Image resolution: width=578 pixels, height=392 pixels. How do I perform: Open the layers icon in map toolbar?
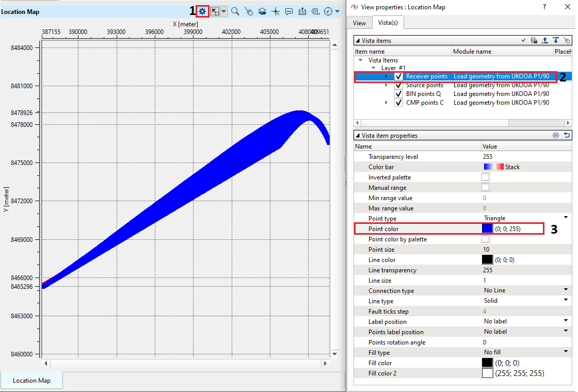(262, 11)
